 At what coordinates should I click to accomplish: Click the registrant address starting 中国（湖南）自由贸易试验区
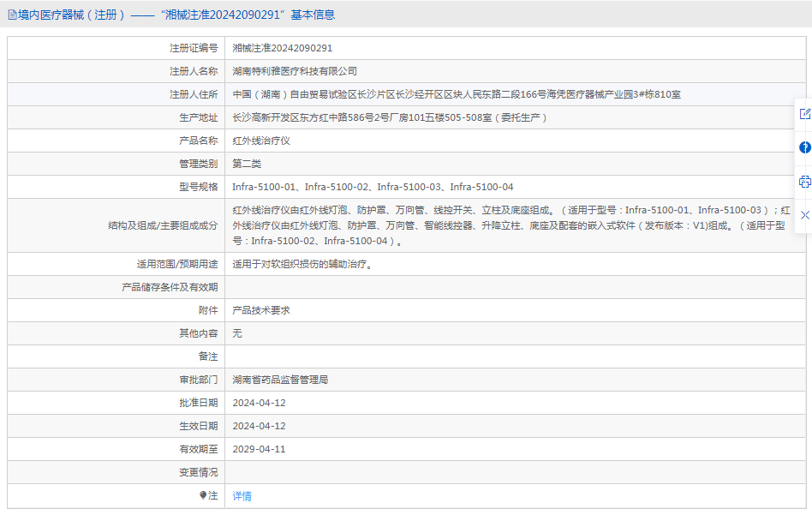click(457, 94)
